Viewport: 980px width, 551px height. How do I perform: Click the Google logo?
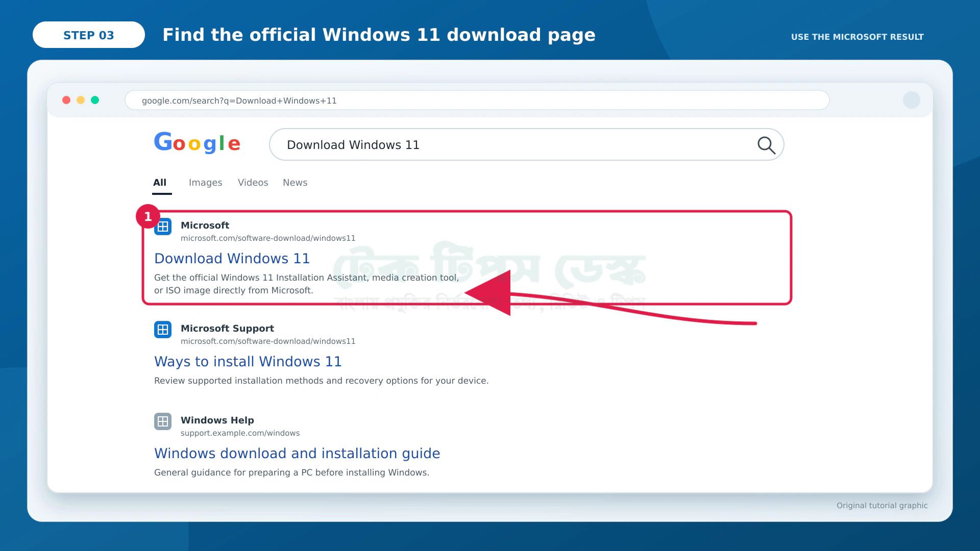click(x=197, y=143)
